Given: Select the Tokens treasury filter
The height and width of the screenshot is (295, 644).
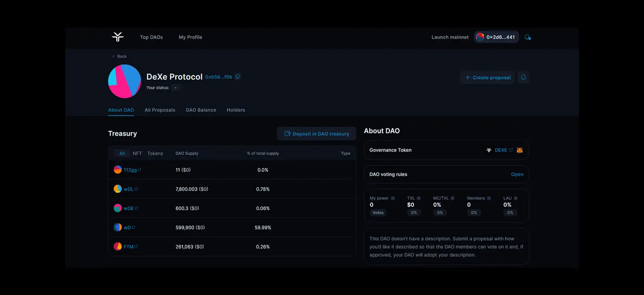Looking at the screenshot, I should [155, 153].
